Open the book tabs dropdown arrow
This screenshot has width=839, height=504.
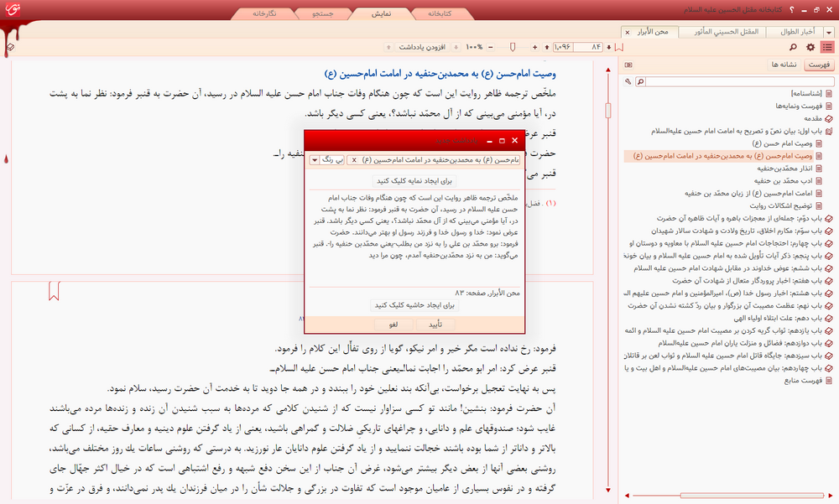point(829,33)
